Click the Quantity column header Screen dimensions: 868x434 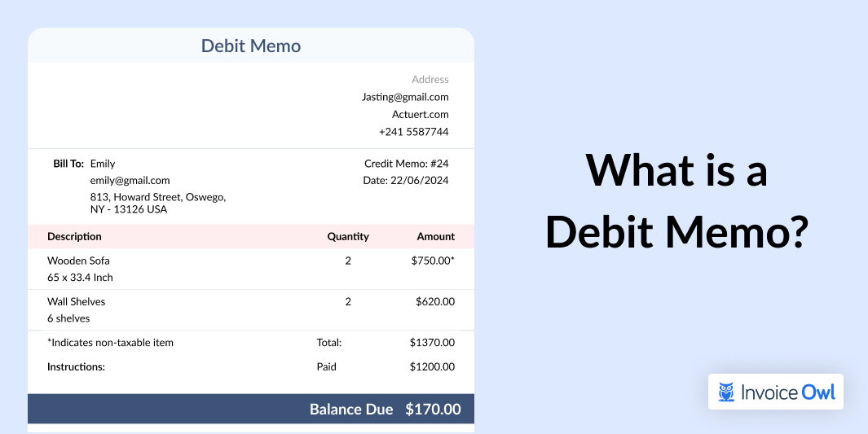point(348,237)
